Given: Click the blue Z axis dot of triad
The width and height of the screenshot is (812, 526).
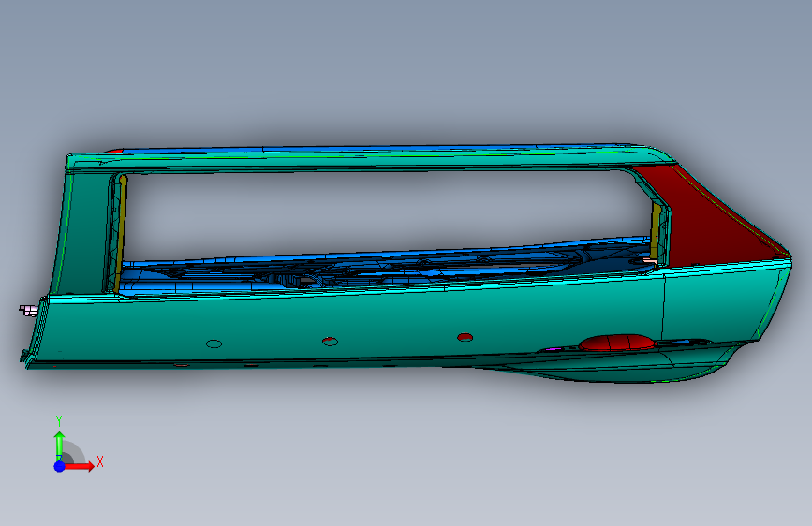Looking at the screenshot, I should [60, 466].
